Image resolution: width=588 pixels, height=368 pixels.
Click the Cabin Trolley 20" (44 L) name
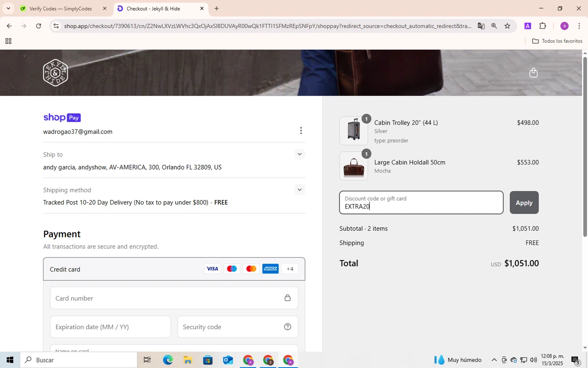(406, 122)
